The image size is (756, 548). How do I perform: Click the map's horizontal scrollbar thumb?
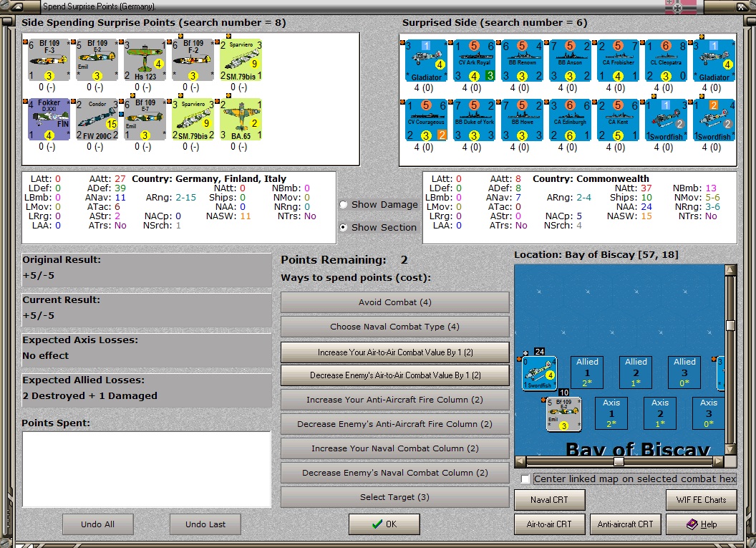pyautogui.click(x=619, y=461)
